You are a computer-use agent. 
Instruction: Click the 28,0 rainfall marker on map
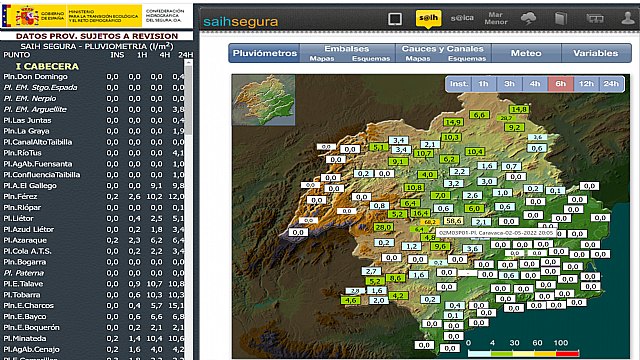383,227
